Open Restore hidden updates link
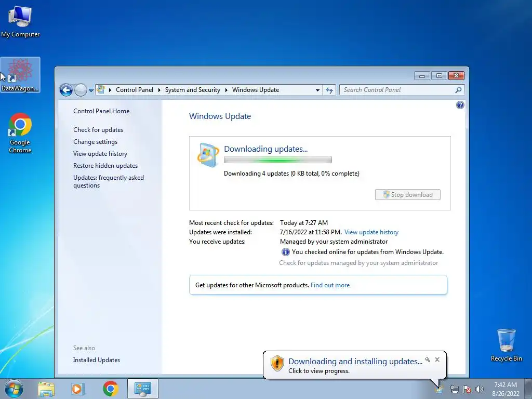 click(105, 166)
